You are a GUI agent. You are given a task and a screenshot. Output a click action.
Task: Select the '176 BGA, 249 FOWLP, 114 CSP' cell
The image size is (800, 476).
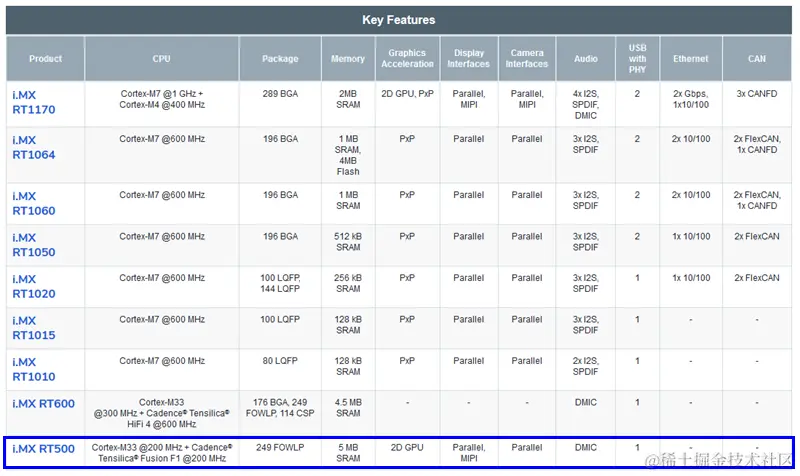(280, 413)
